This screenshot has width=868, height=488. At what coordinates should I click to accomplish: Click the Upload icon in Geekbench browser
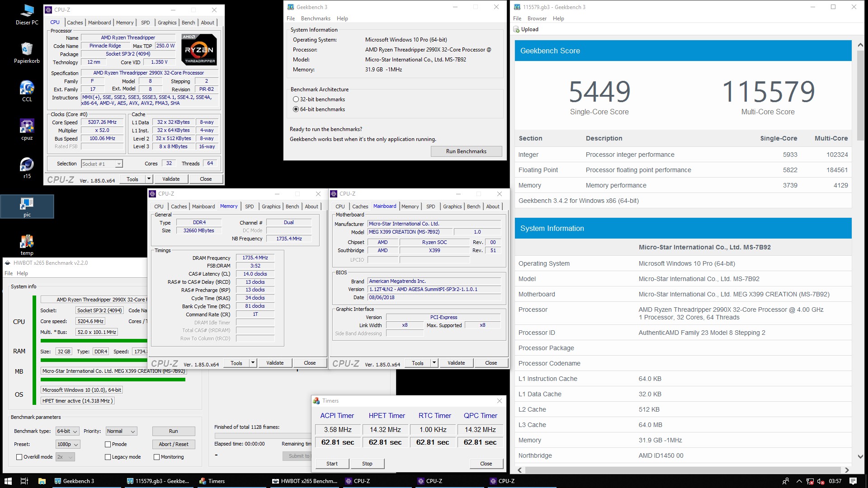pos(516,29)
